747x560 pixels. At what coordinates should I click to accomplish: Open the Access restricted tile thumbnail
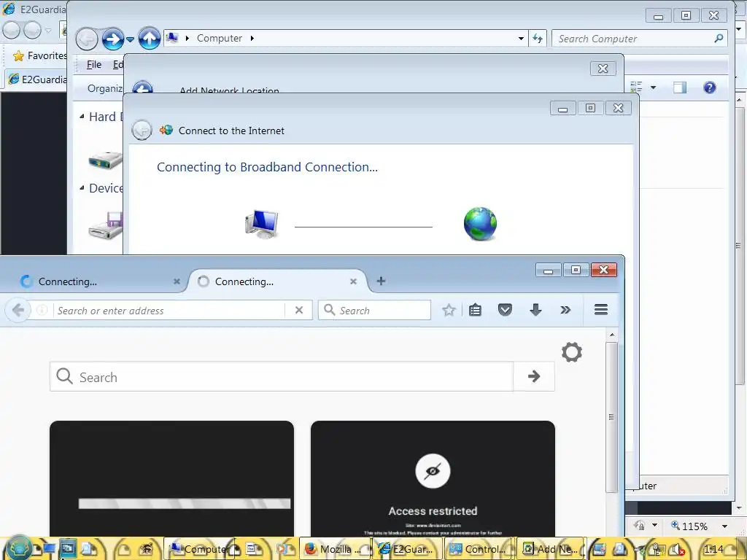[x=433, y=478]
